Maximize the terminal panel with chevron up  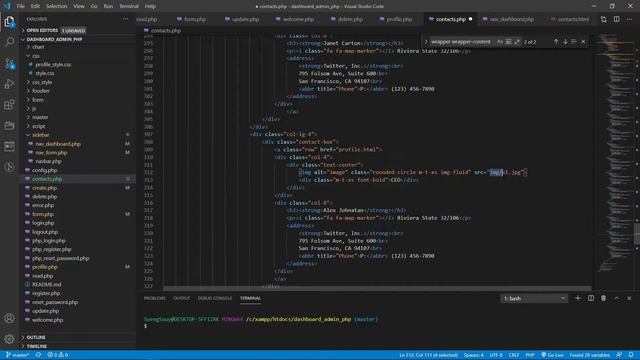click(616, 298)
